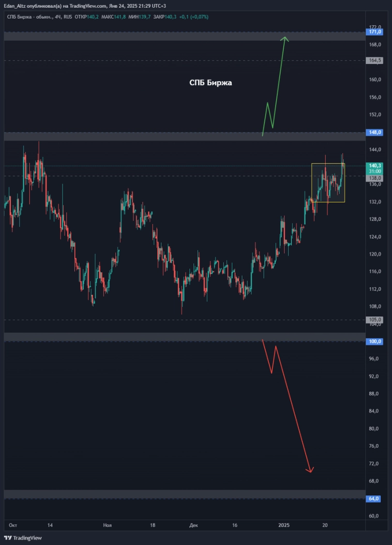392x545 pixels.
Task: Click the МАКС 141,8 high value
Action: [114, 17]
